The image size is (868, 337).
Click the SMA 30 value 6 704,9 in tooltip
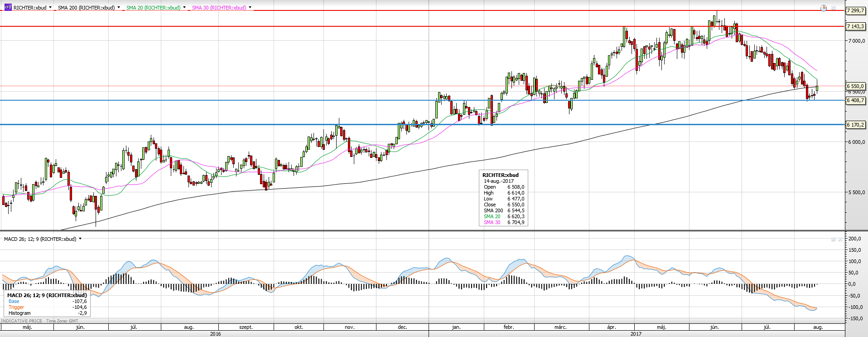point(516,222)
